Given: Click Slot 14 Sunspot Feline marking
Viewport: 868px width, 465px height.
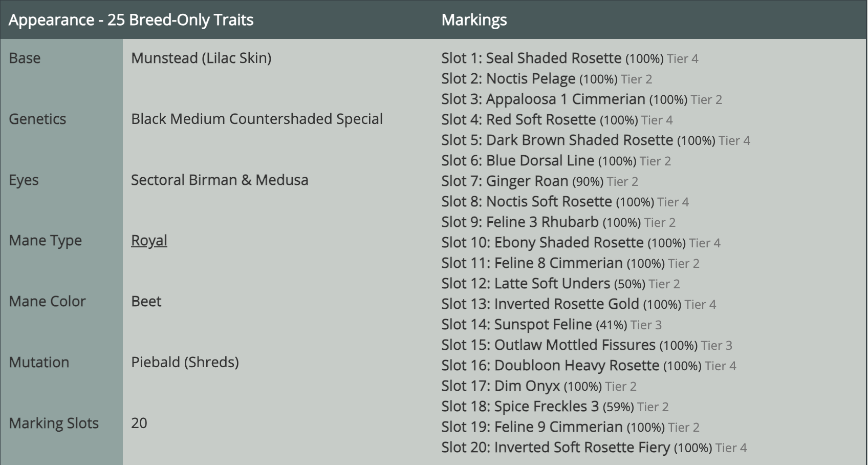Looking at the screenshot, I should [551, 325].
